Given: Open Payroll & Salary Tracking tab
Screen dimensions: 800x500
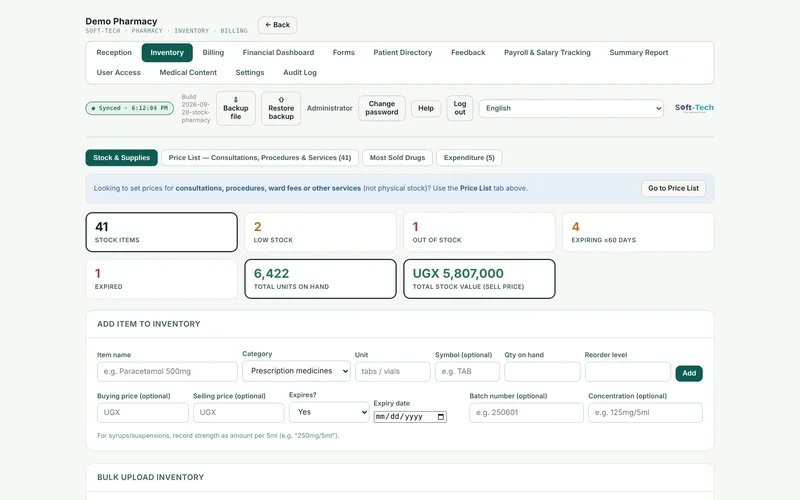Looking at the screenshot, I should click(x=547, y=53).
